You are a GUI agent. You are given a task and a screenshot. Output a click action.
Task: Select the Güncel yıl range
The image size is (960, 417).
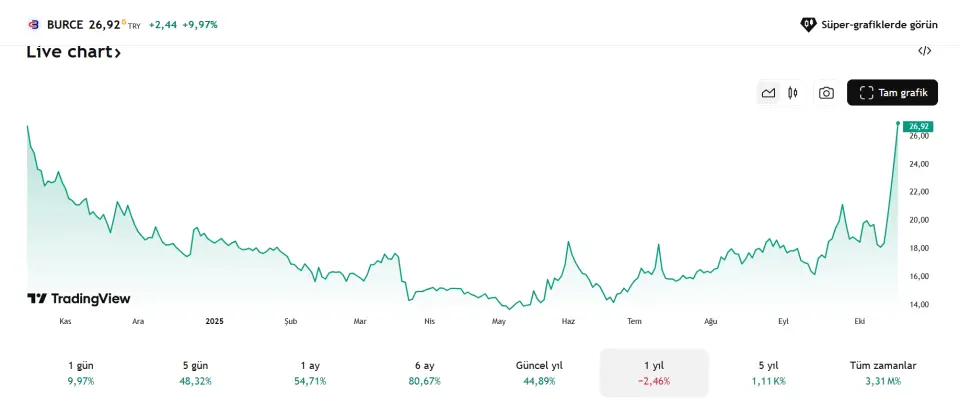[539, 373]
